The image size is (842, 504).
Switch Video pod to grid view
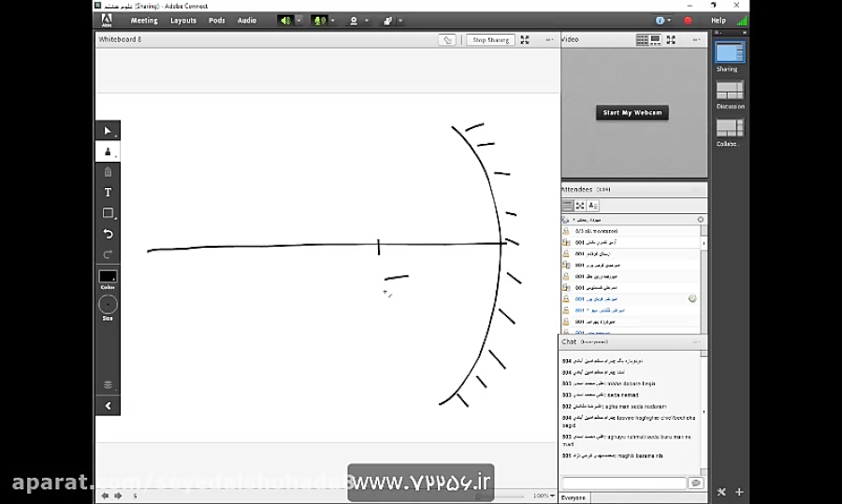click(642, 39)
